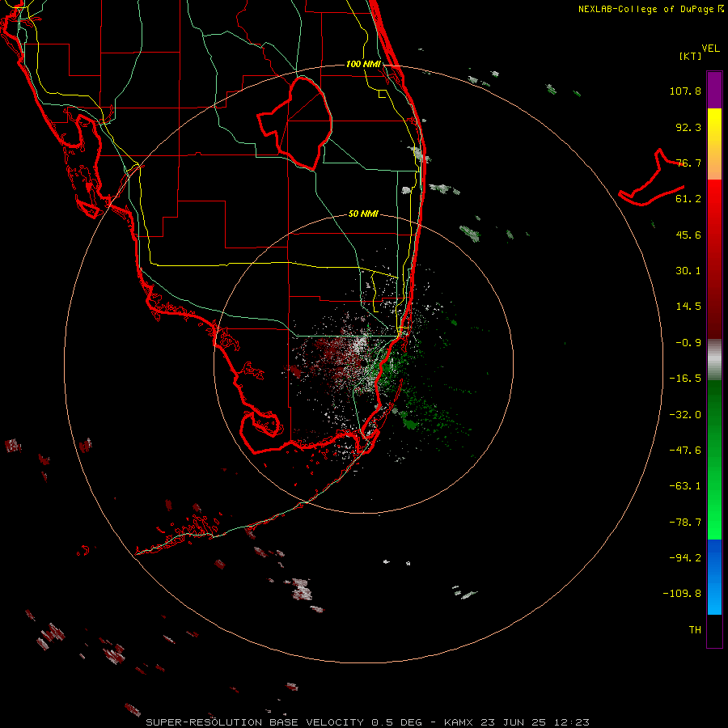The width and height of the screenshot is (728, 728).
Task: Click the 12:23 timestamp in caption
Action: (x=572, y=722)
